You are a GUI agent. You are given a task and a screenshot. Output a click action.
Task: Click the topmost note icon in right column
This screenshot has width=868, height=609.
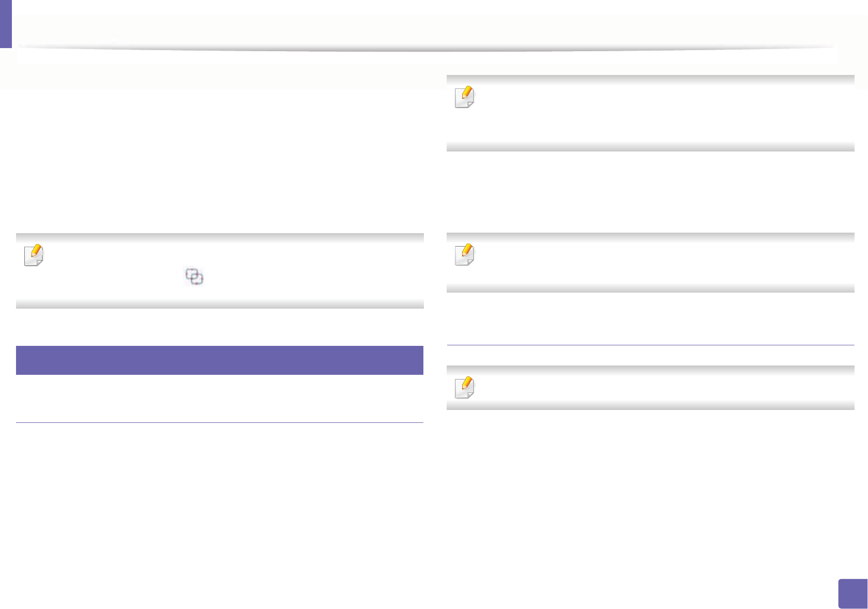click(x=464, y=97)
